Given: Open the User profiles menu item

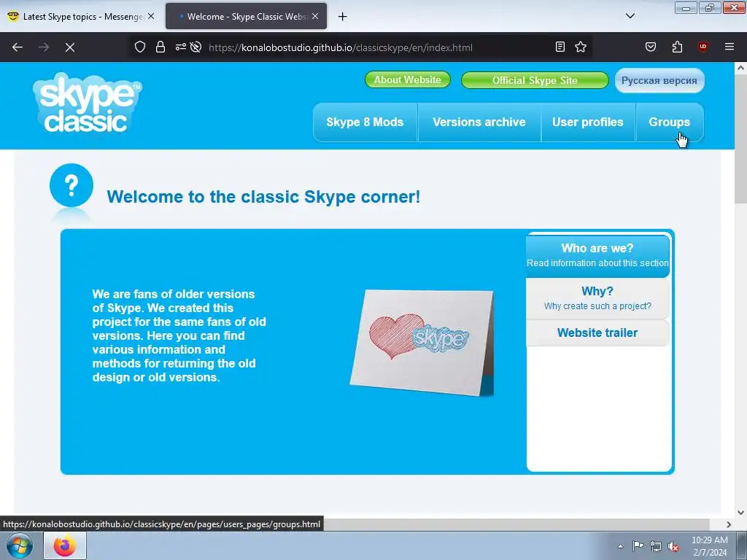Looking at the screenshot, I should [x=588, y=122].
